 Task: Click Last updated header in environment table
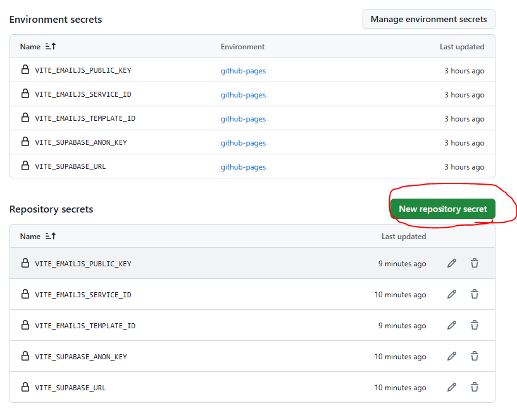pos(462,47)
